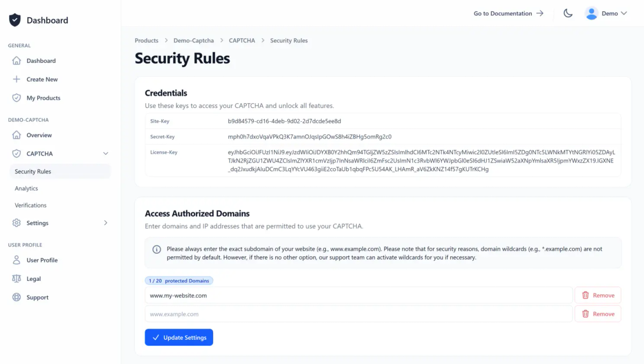Viewport: 644px width, 364px height.
Task: Toggle dark mode with the moon icon
Action: pos(568,13)
